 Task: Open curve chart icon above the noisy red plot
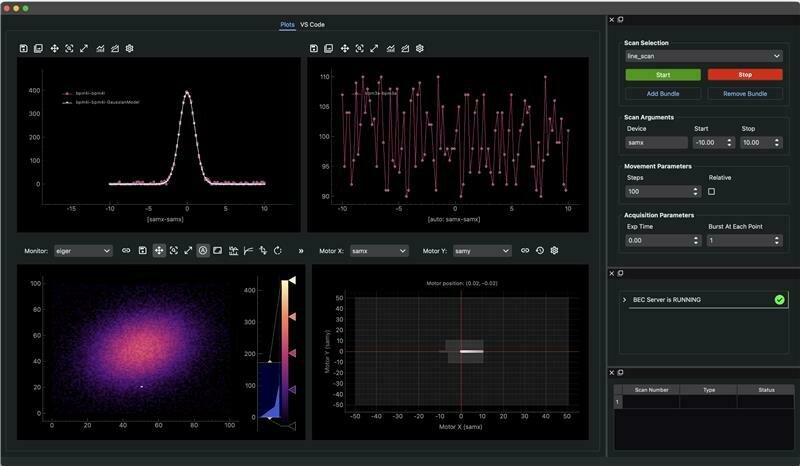coord(391,48)
